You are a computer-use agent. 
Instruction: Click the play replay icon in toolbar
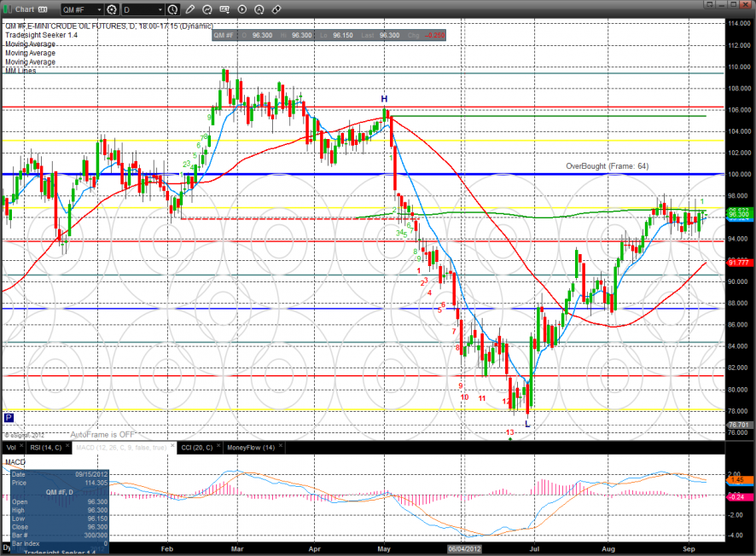[242, 9]
